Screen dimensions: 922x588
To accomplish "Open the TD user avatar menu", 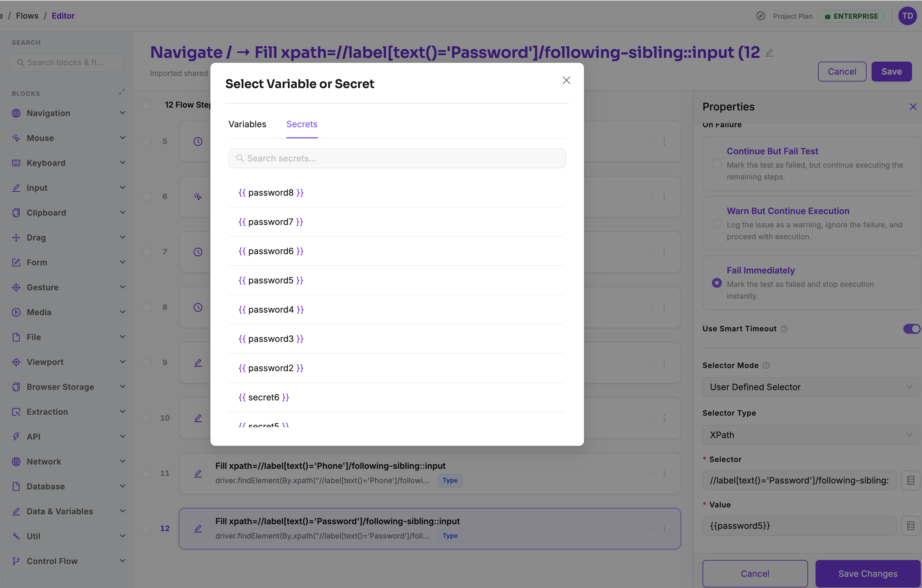I will [x=907, y=16].
